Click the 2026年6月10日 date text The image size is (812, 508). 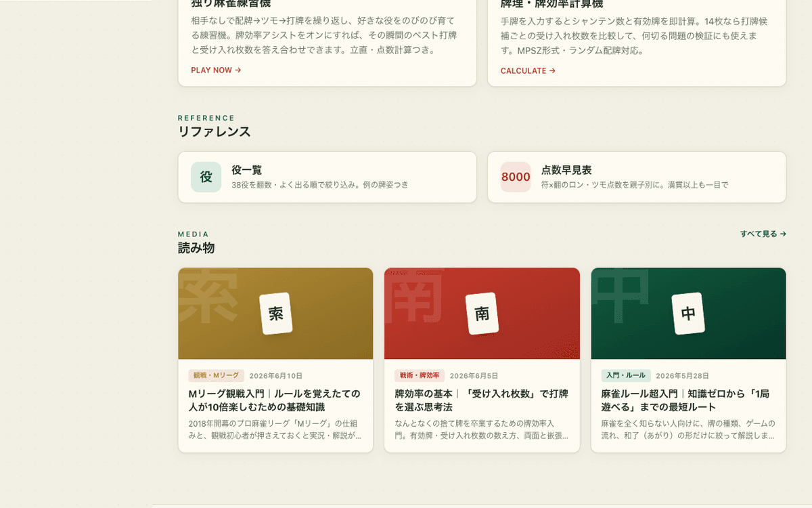pyautogui.click(x=276, y=376)
